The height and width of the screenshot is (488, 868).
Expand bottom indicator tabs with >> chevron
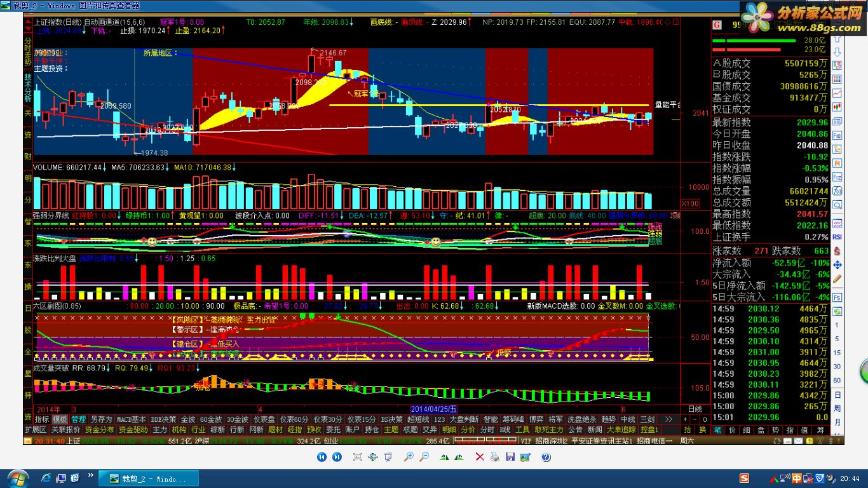tap(669, 419)
